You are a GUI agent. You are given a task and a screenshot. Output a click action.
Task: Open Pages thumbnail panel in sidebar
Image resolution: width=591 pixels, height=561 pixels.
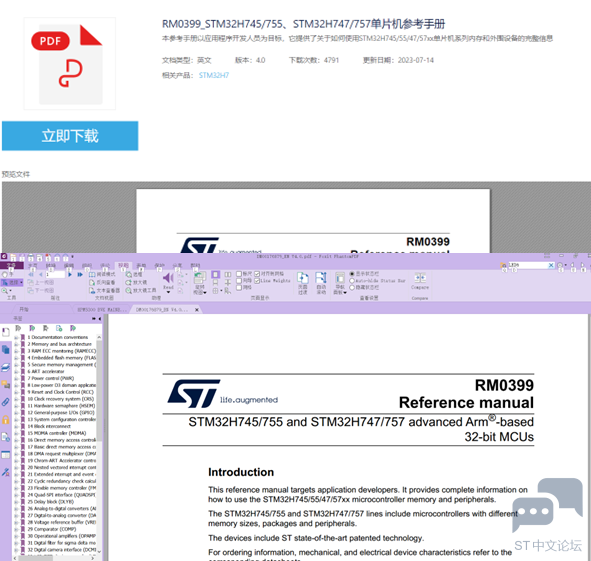click(6, 350)
